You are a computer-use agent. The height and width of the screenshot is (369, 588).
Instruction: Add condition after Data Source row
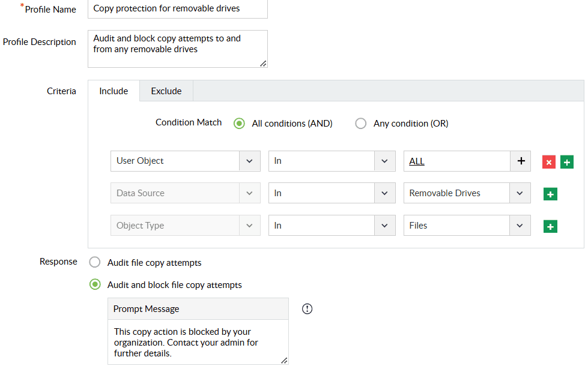click(x=550, y=194)
